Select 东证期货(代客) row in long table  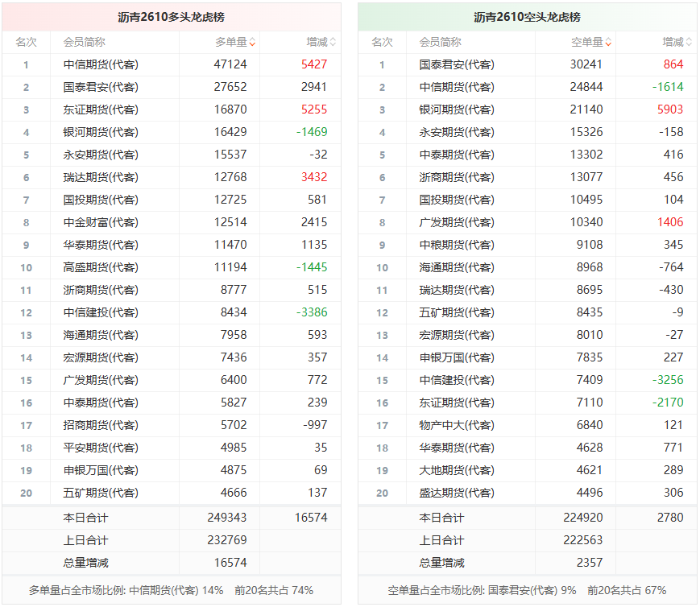pyautogui.click(x=172, y=109)
